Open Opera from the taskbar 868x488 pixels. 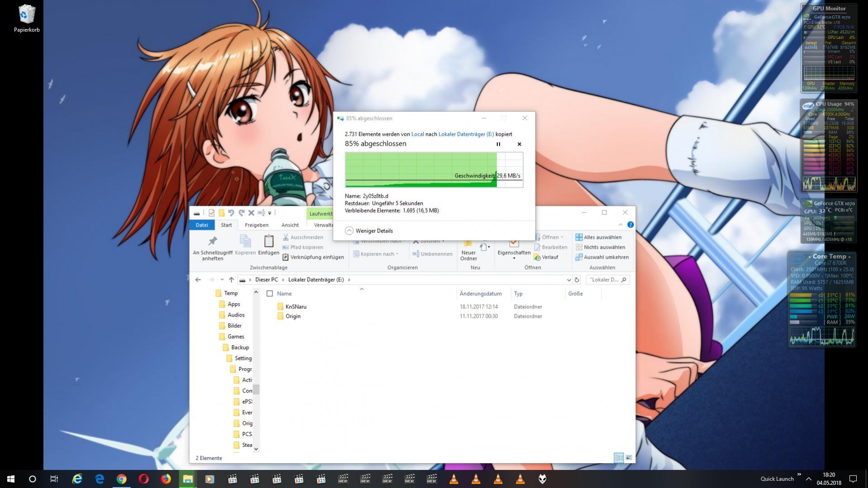[x=143, y=479]
